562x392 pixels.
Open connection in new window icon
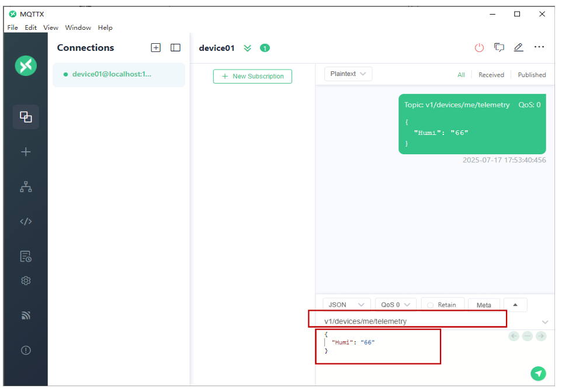[499, 47]
